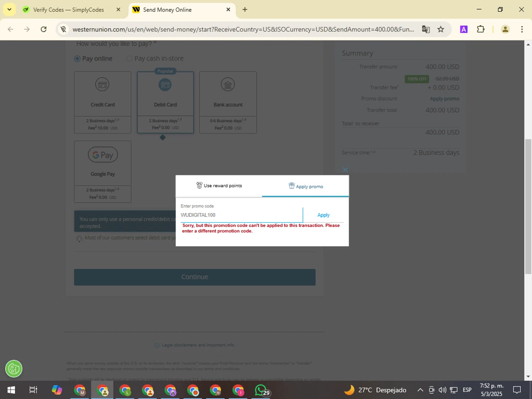532x399 pixels.
Task: Reload the Western Union page
Action: tap(44, 29)
